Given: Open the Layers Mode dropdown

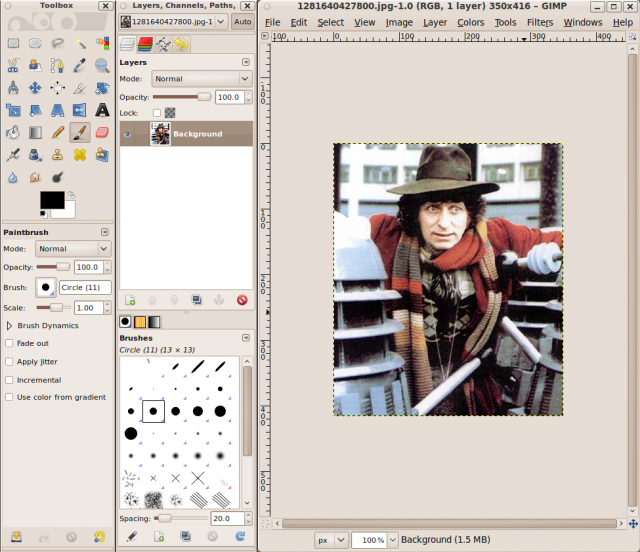Looking at the screenshot, I should [x=201, y=78].
